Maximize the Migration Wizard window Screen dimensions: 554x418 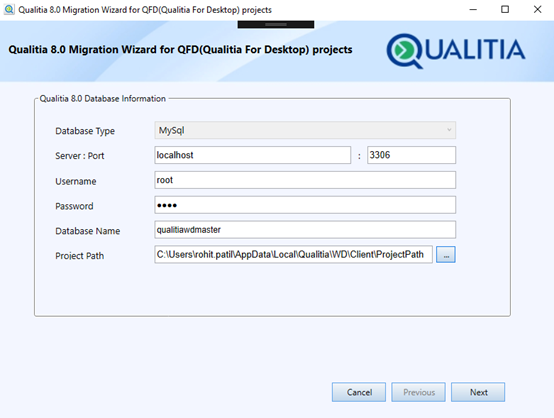tap(505, 10)
